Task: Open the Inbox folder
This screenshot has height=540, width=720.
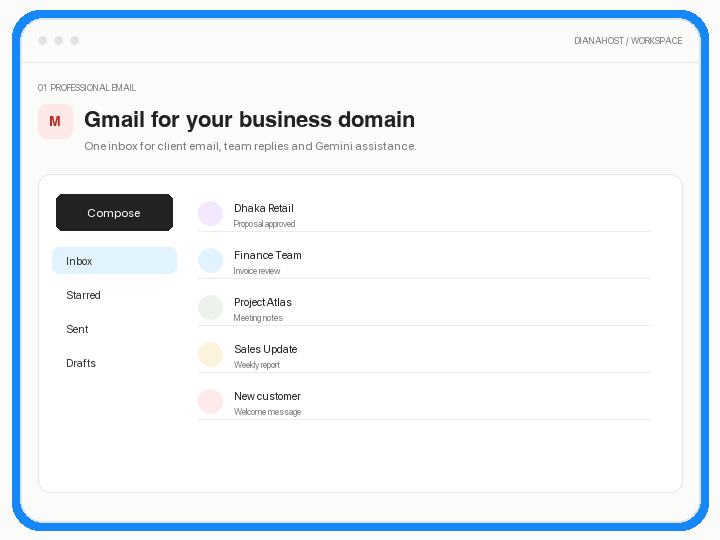Action: tap(114, 261)
